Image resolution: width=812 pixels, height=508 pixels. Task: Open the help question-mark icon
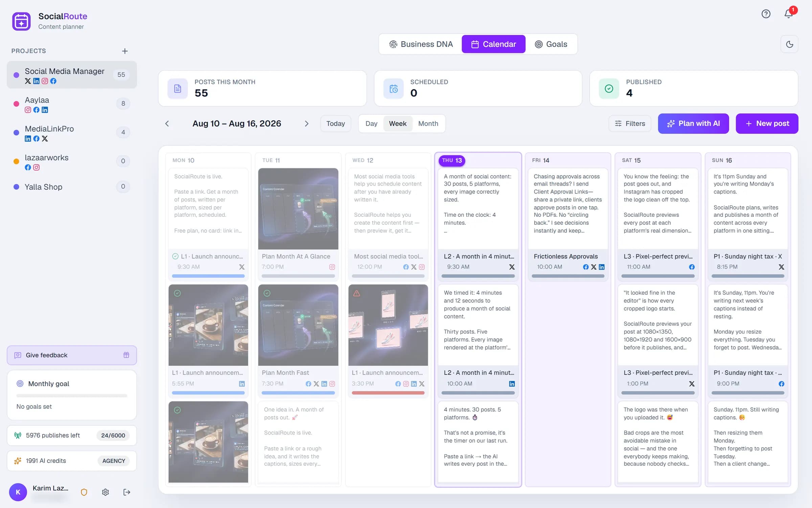tap(766, 14)
